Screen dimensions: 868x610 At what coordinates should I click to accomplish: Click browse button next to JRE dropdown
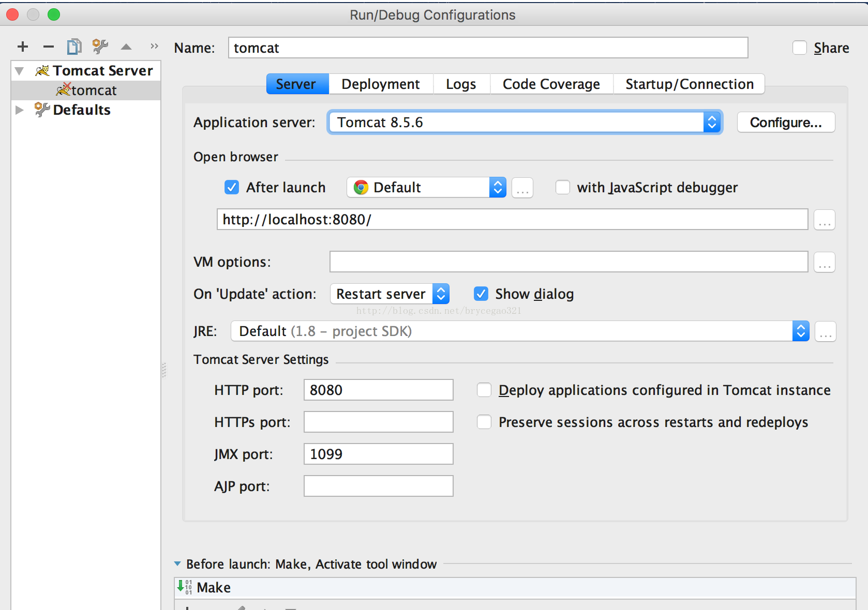tap(826, 331)
